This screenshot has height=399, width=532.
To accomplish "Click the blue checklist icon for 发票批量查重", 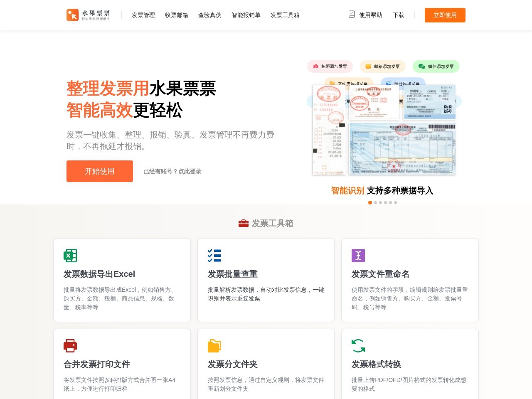I will click(x=214, y=256).
